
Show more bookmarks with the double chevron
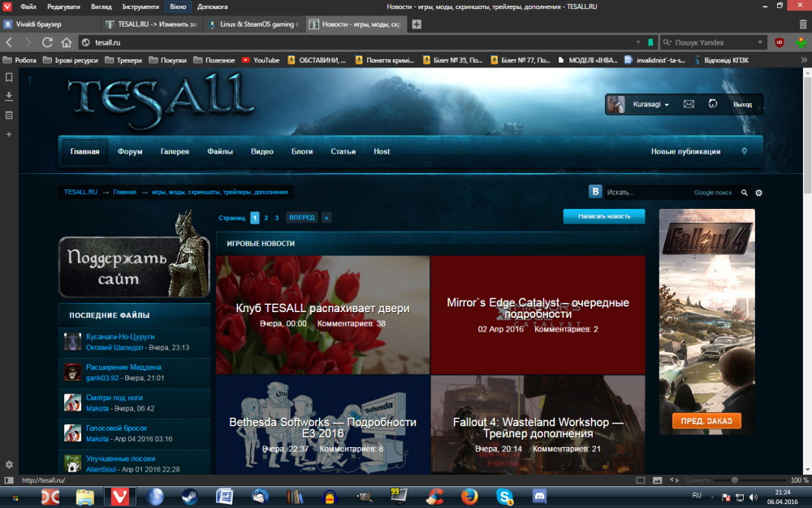pos(804,60)
